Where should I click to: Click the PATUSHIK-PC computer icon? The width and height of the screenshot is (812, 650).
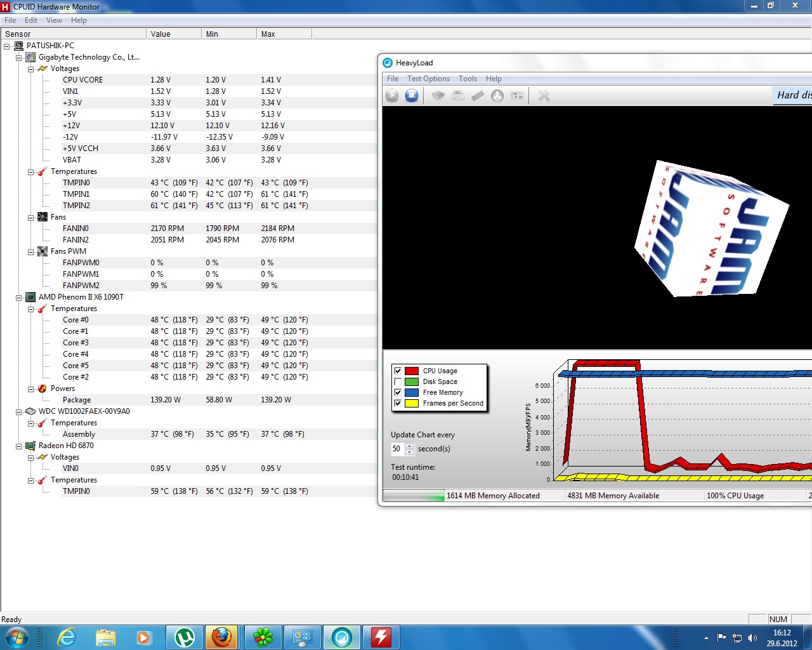click(18, 46)
